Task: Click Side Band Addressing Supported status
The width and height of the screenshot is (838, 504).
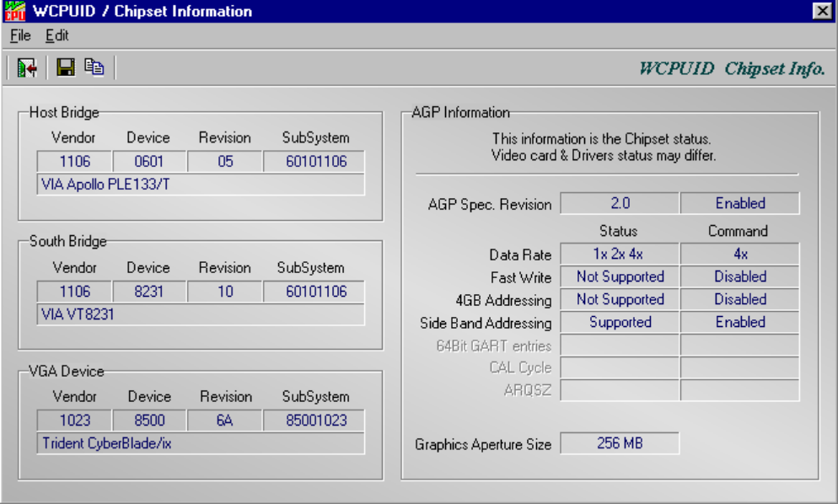Action: [x=620, y=322]
